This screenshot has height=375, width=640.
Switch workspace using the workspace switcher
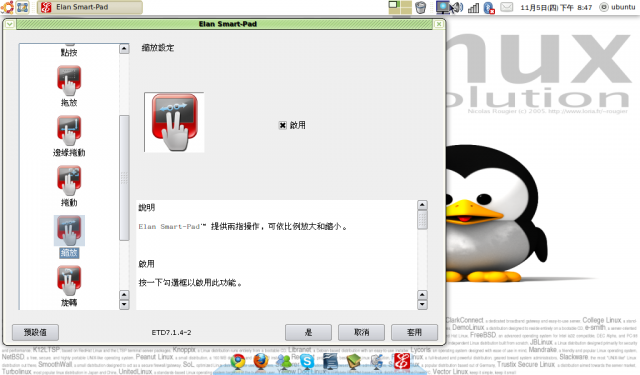pos(400,7)
